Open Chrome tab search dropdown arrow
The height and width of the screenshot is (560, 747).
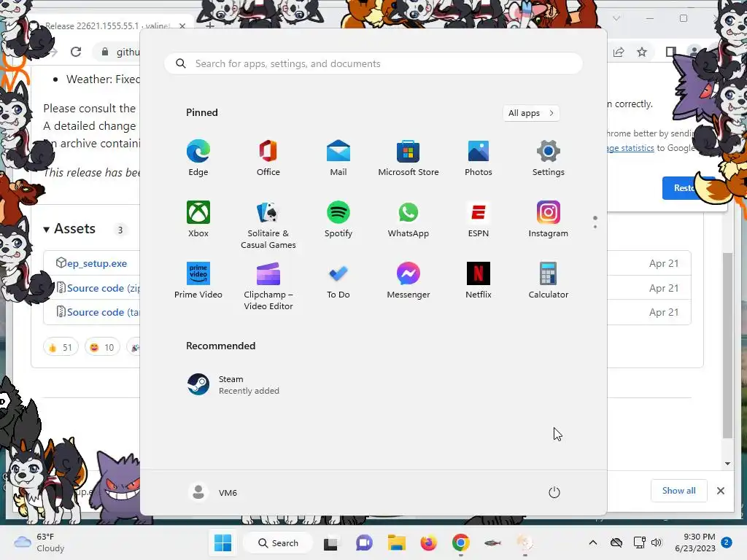(x=616, y=18)
